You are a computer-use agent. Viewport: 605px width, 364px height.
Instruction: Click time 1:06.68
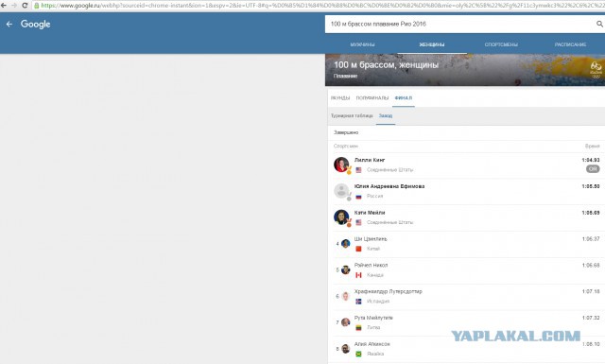[x=591, y=265]
